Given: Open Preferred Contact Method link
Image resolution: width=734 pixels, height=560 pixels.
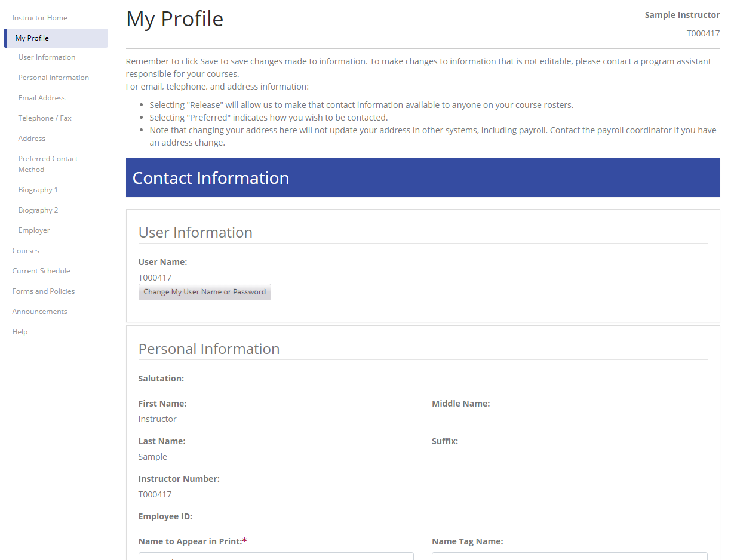Looking at the screenshot, I should 48,164.
